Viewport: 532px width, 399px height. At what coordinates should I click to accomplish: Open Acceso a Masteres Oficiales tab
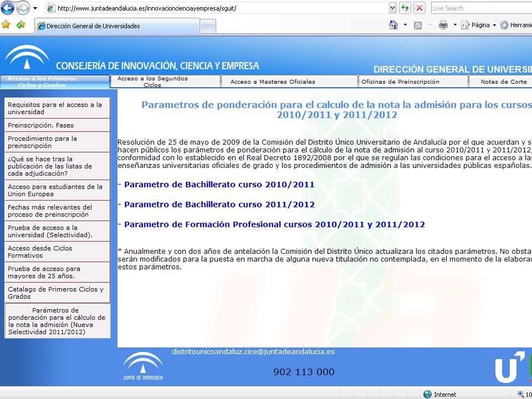click(x=289, y=82)
